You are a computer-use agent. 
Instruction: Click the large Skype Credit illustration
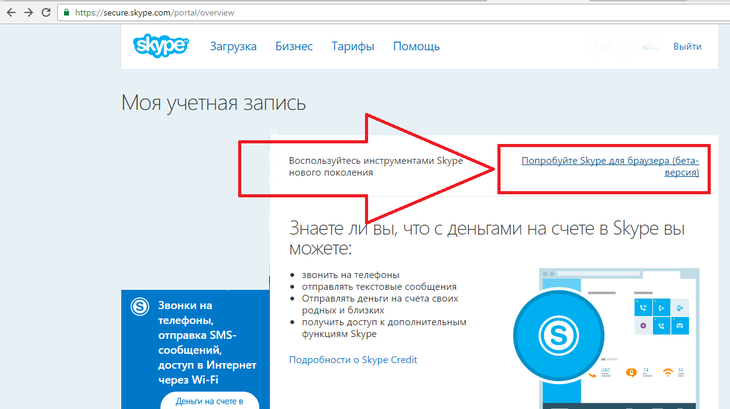606,338
